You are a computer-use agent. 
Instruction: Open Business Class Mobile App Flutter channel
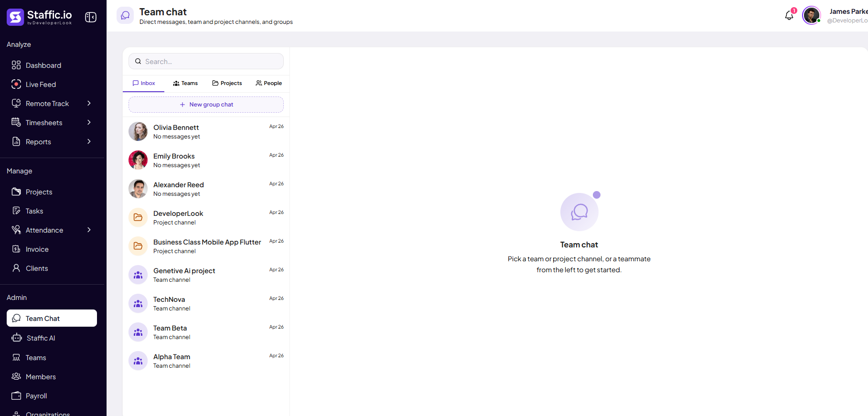click(206, 246)
